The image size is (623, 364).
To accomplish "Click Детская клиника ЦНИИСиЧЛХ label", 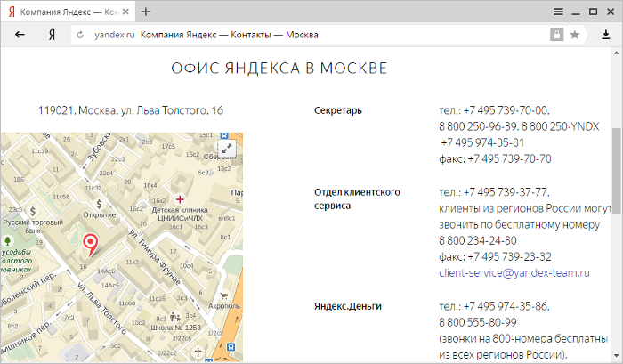I will [x=180, y=214].
